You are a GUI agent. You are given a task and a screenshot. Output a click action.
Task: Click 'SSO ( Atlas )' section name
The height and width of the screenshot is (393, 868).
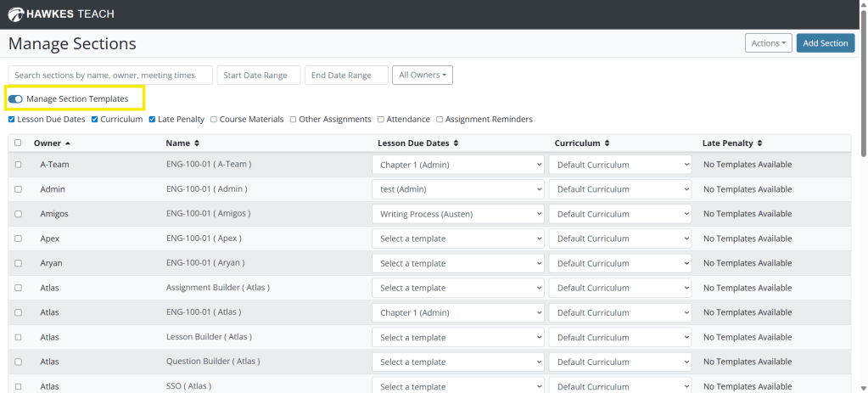point(188,386)
